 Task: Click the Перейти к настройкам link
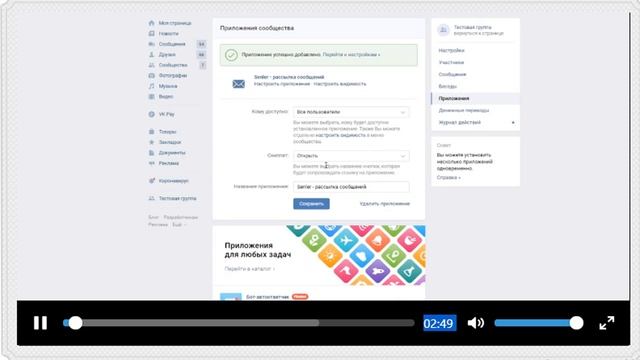point(351,54)
